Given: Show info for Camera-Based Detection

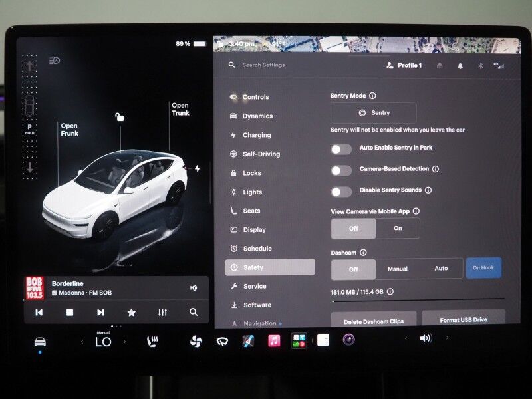Looking at the screenshot, I should coord(436,169).
